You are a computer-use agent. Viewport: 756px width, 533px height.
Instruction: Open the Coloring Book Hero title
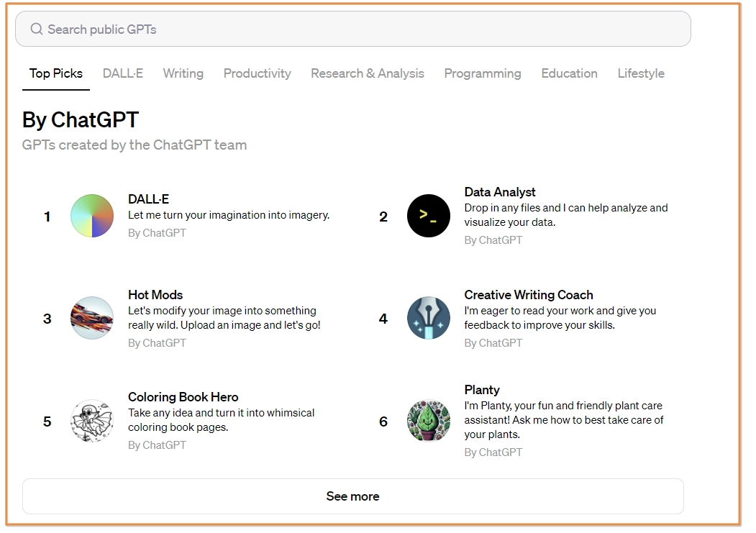click(183, 396)
